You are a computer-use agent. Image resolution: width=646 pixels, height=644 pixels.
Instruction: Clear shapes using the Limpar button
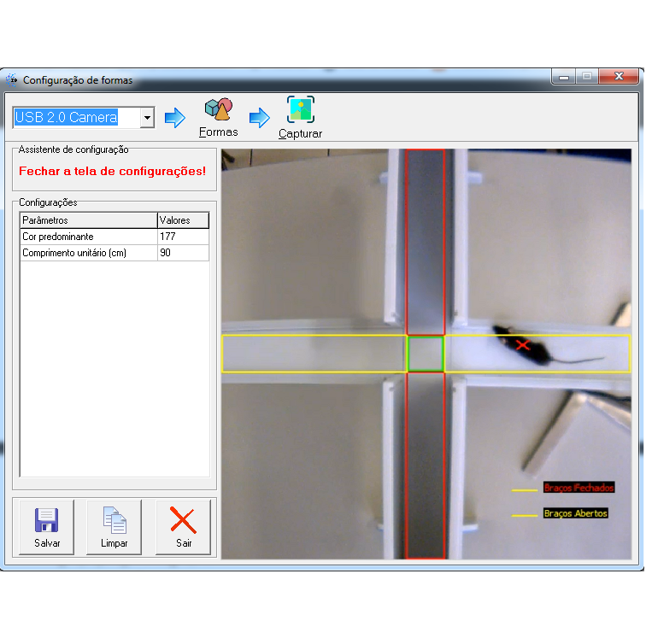point(114,527)
